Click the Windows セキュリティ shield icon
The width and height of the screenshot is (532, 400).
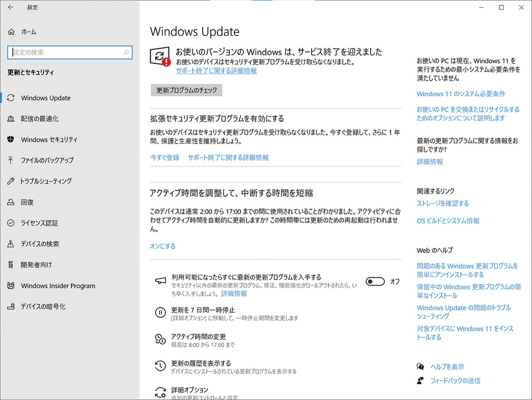11,140
